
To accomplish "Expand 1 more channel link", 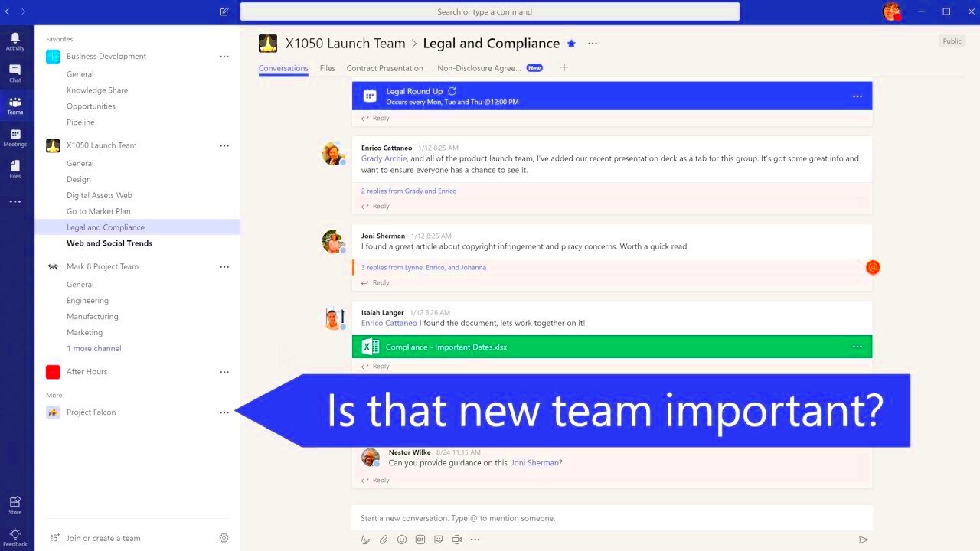I will point(94,348).
